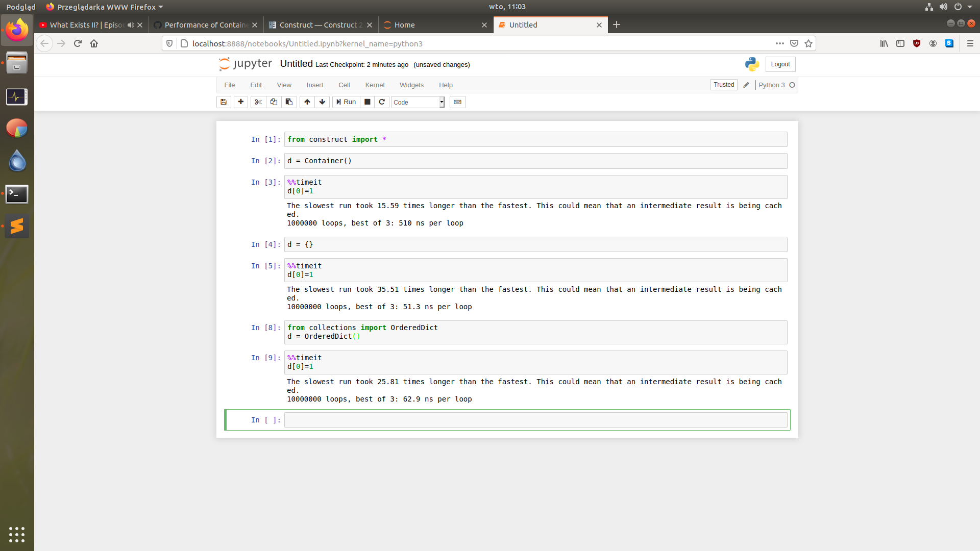
Task: Move the selected cell up
Action: [307, 102]
